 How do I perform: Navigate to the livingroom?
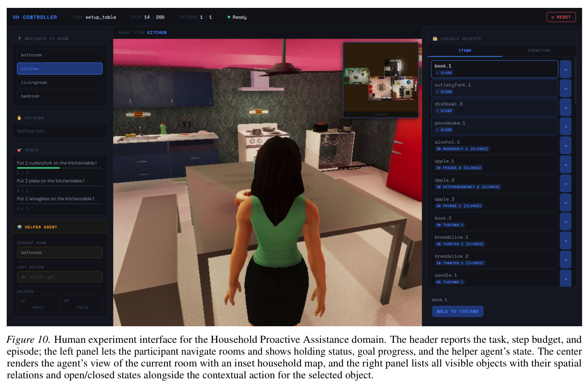pos(60,82)
